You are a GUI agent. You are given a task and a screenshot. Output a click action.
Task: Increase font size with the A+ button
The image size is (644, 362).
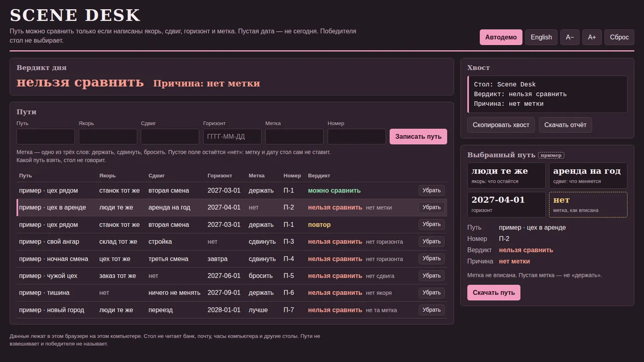click(x=592, y=37)
